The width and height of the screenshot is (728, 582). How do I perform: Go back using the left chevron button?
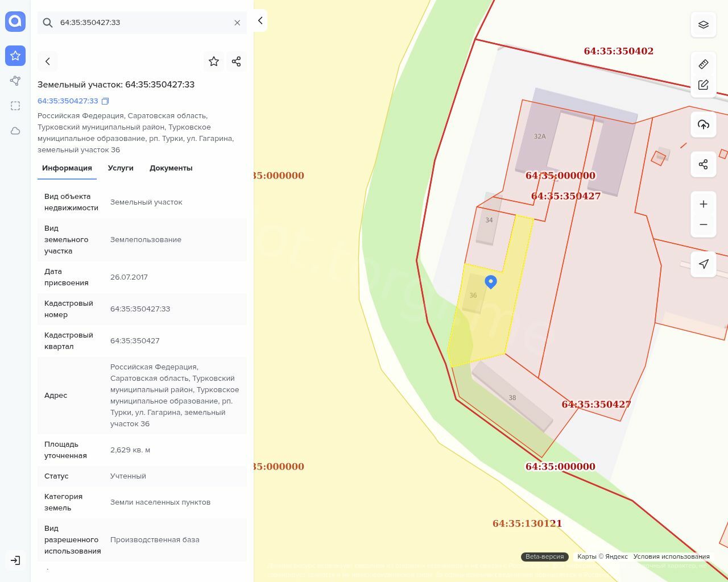(48, 61)
